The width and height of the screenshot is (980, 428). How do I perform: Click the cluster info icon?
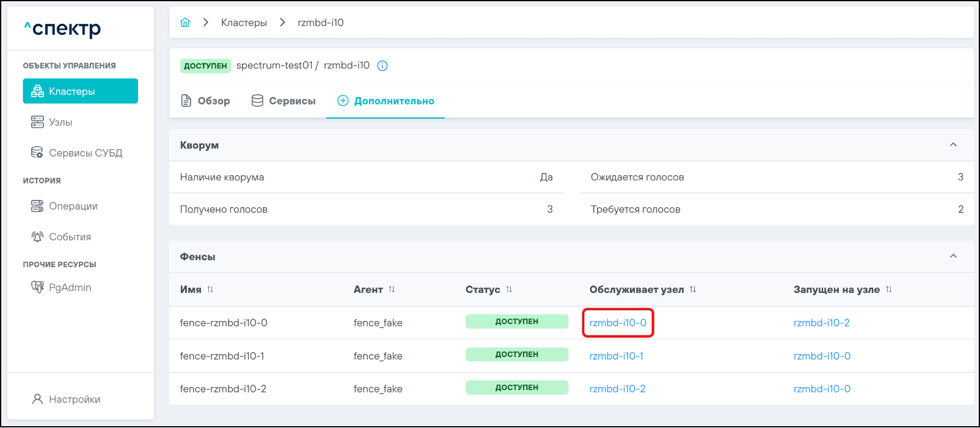coord(382,66)
